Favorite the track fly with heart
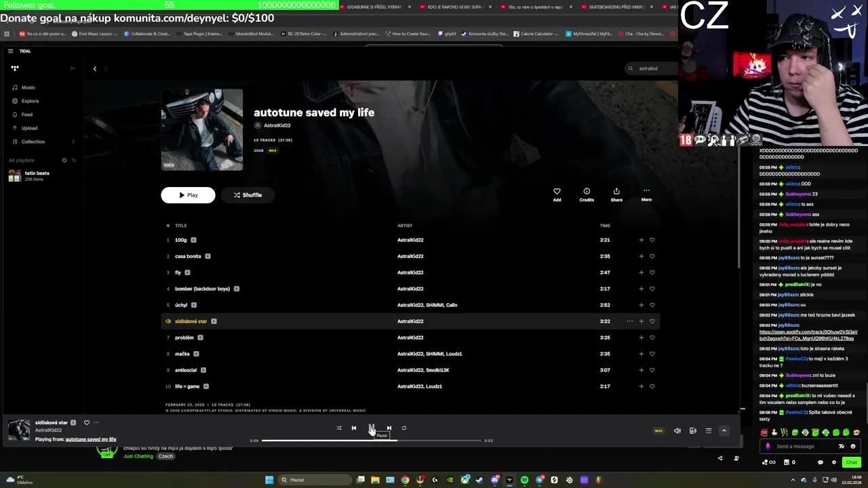 tap(652, 272)
